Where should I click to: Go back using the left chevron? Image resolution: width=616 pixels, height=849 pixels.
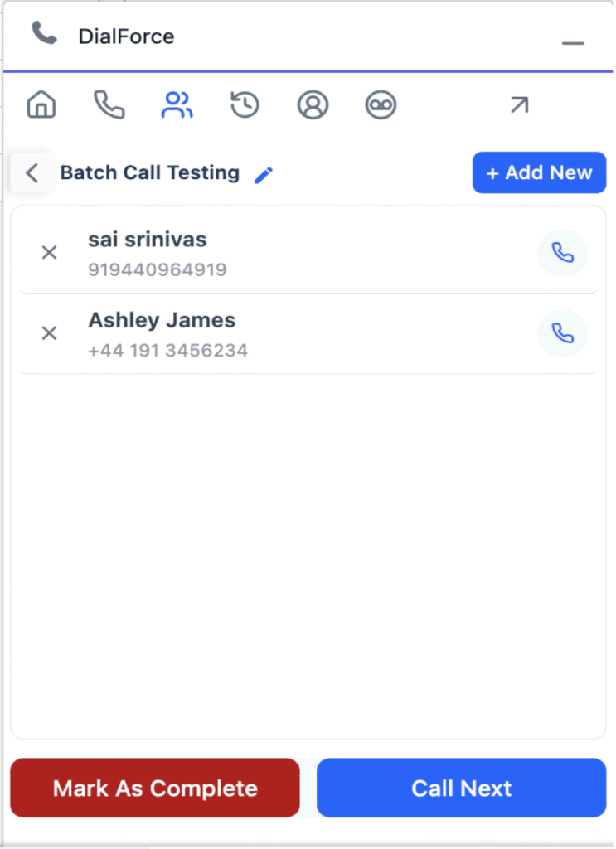(x=32, y=173)
